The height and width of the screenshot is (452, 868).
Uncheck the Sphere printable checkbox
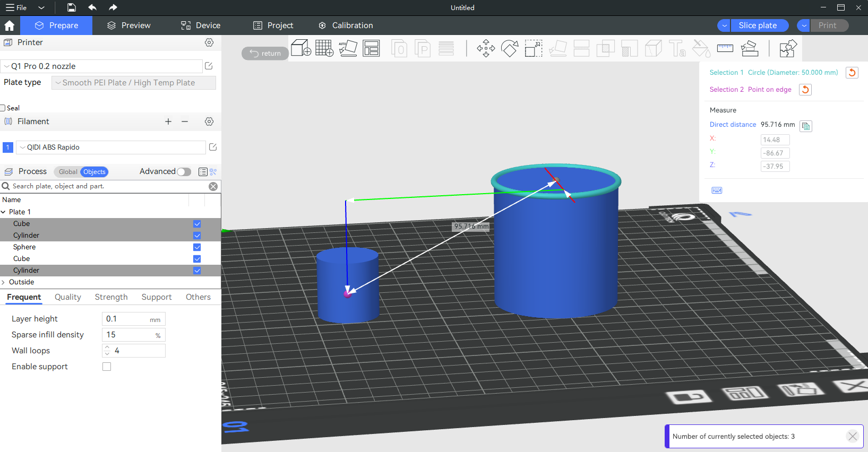coord(197,247)
